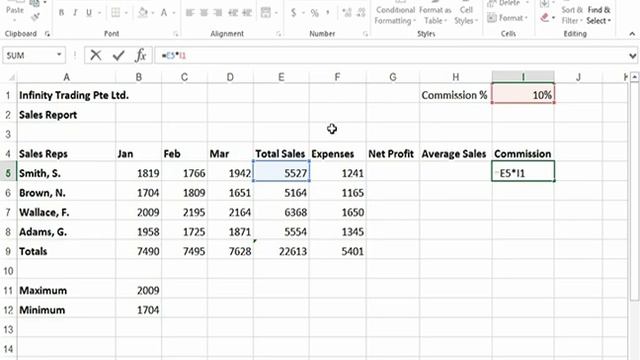The image size is (640, 360).
Task: Select the 'Adams, G.' cell
Action: click(66, 231)
